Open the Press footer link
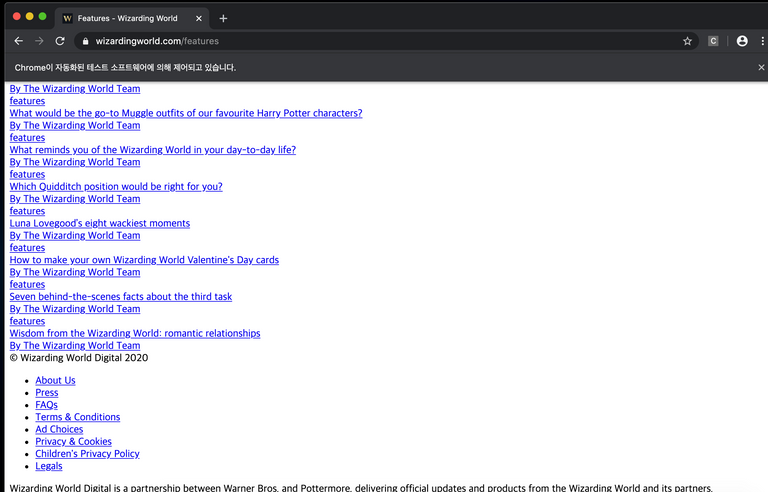Viewport: 768px width, 492px height. pyautogui.click(x=47, y=393)
